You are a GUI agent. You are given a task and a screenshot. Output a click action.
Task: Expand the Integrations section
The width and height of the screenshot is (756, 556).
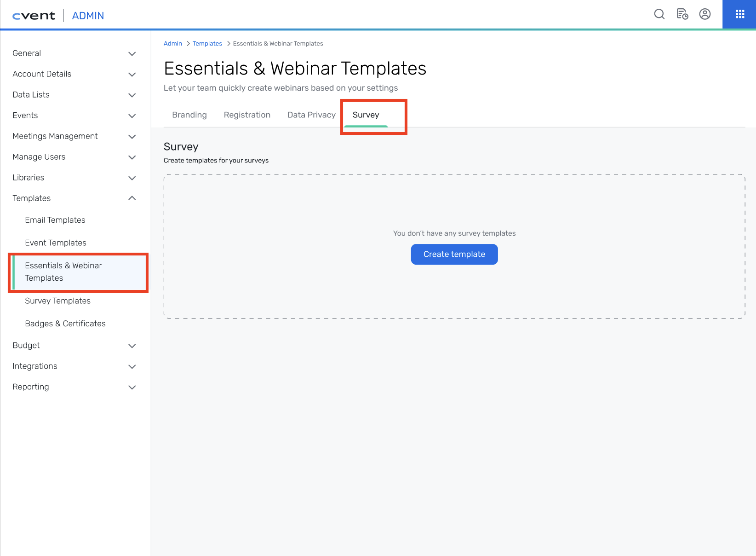pyautogui.click(x=74, y=366)
